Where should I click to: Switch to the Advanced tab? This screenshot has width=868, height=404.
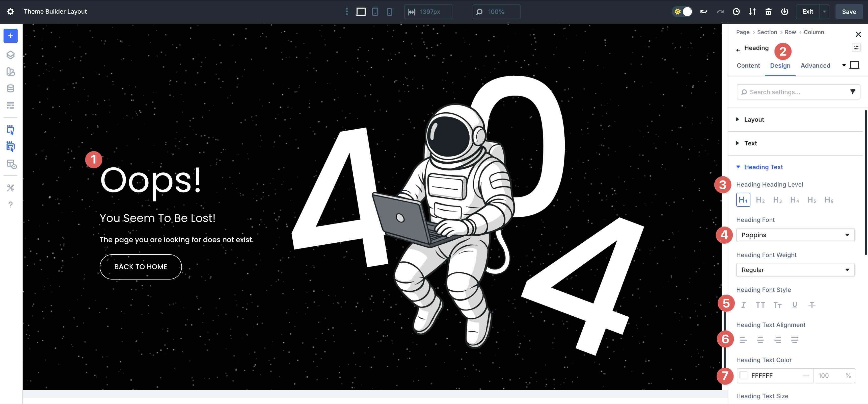(x=815, y=65)
